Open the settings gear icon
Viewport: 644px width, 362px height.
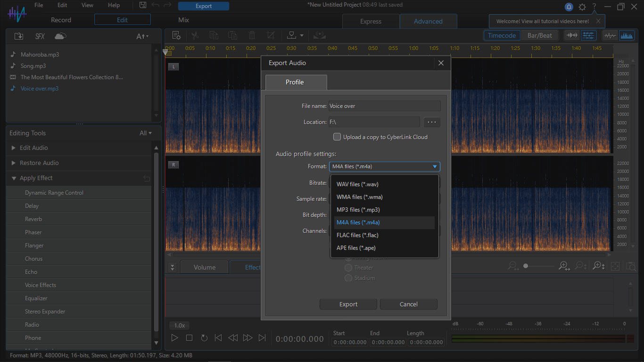click(582, 7)
